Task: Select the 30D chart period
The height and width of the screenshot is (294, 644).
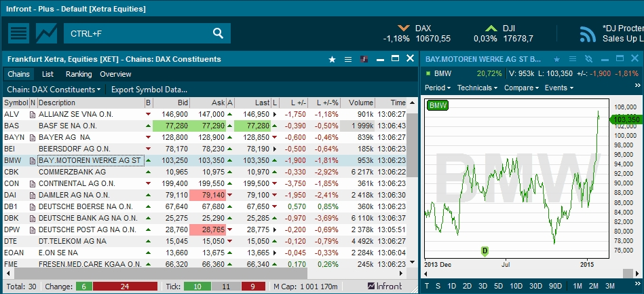Action: point(536,286)
